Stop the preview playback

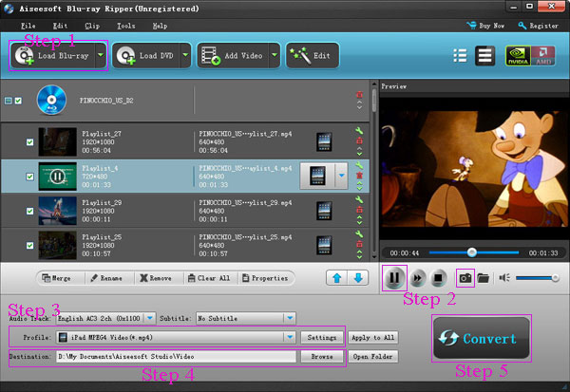click(436, 278)
